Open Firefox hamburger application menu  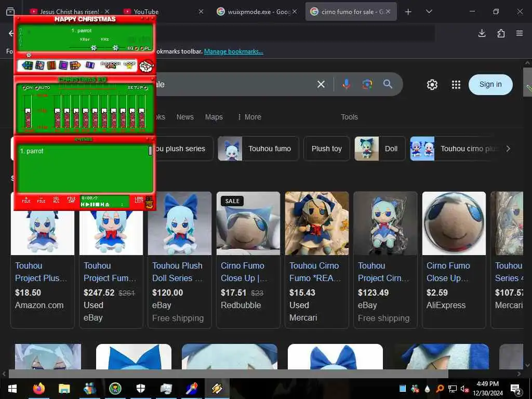(520, 33)
